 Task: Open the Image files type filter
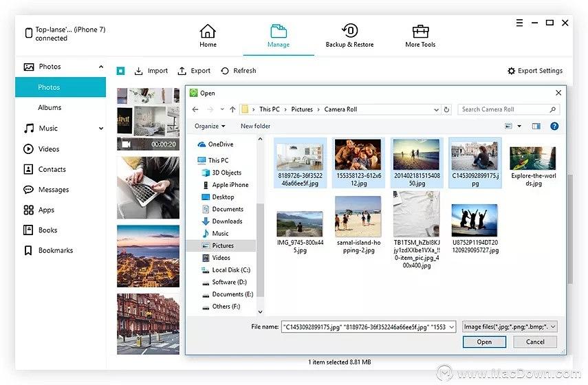point(509,327)
